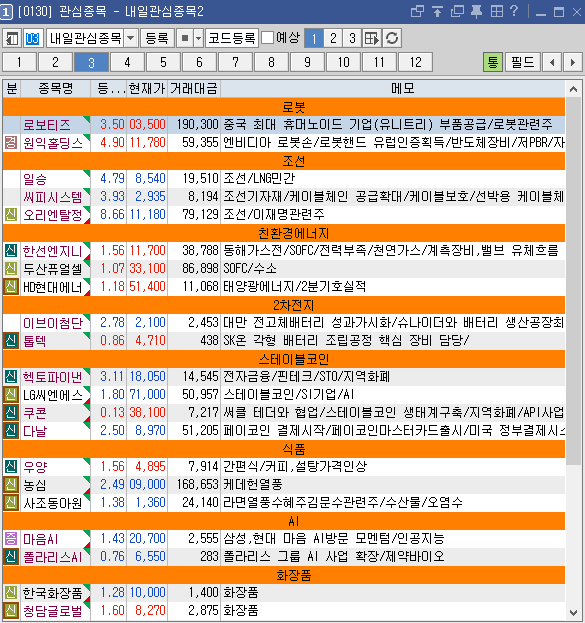The height and width of the screenshot is (623, 585).
Task: Sort by 거래대금 column header
Action: 194,88
